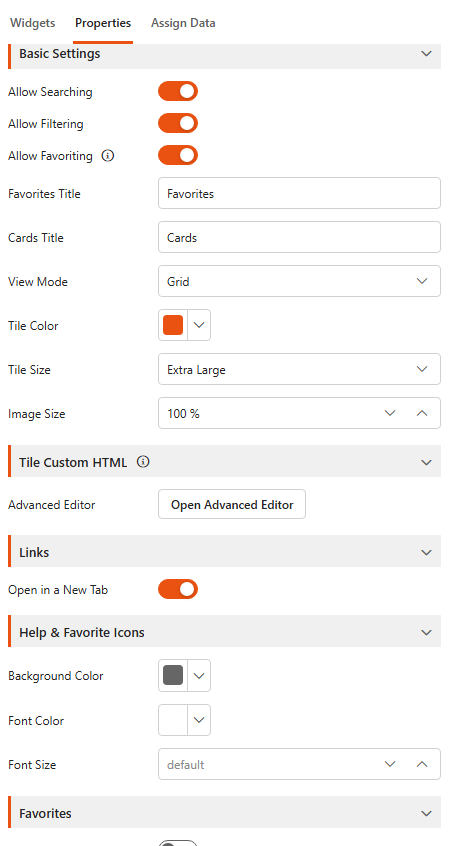Edit the Cards Title field
Image resolution: width=449 pixels, height=846 pixels.
click(300, 237)
